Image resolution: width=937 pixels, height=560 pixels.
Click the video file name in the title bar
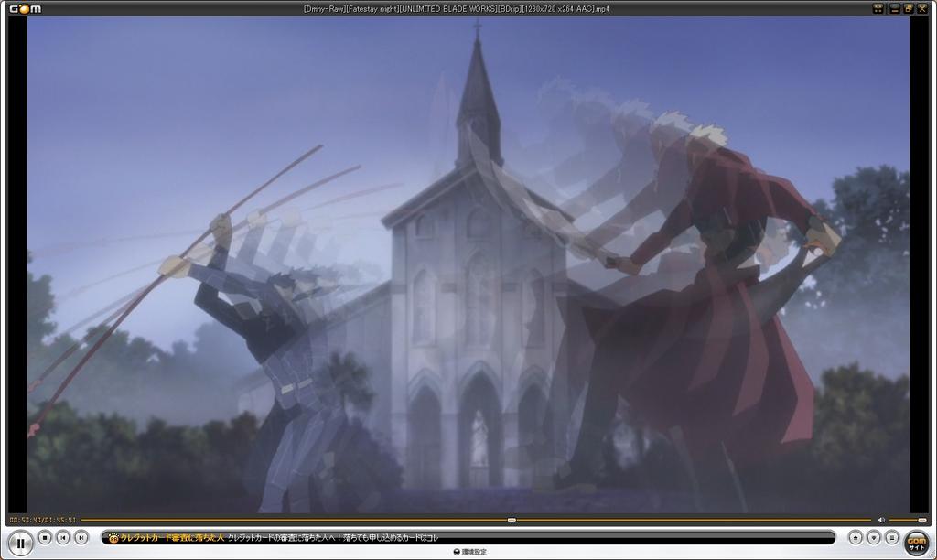point(456,9)
